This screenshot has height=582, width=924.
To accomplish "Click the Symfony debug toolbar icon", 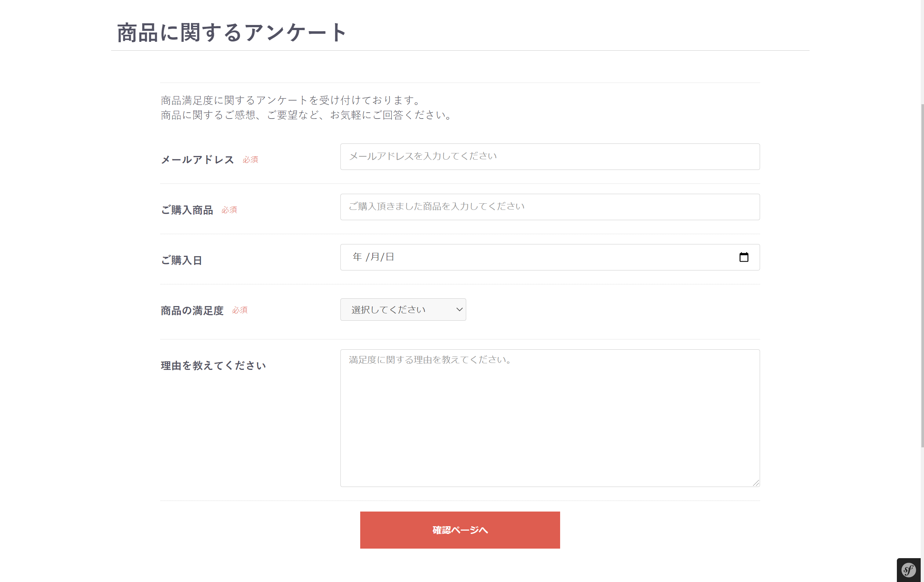I will 908,570.
